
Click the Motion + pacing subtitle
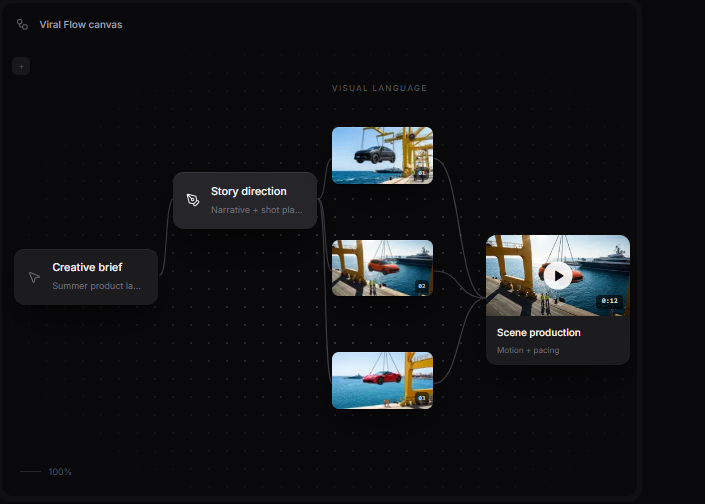click(528, 350)
